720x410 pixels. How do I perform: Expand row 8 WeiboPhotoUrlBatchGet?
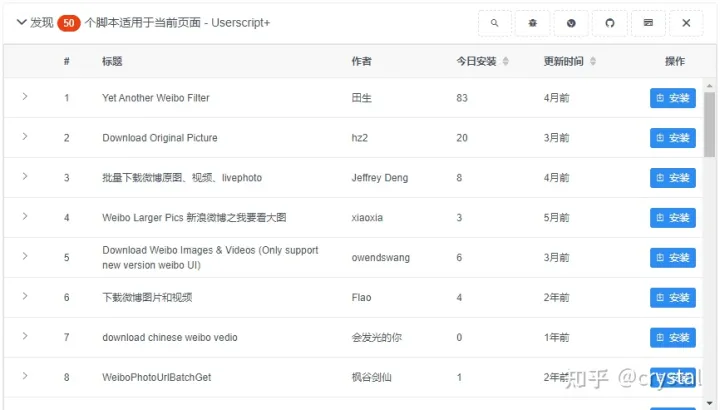coord(25,376)
